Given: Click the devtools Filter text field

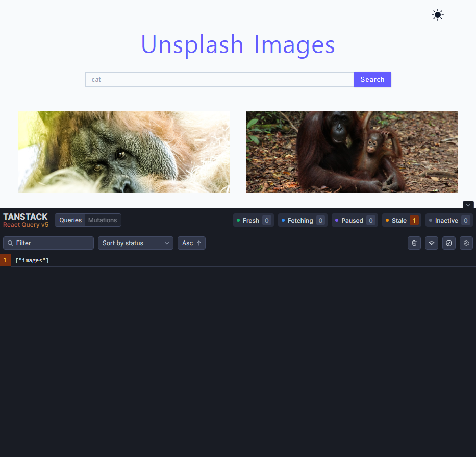Looking at the screenshot, I should (x=48, y=243).
